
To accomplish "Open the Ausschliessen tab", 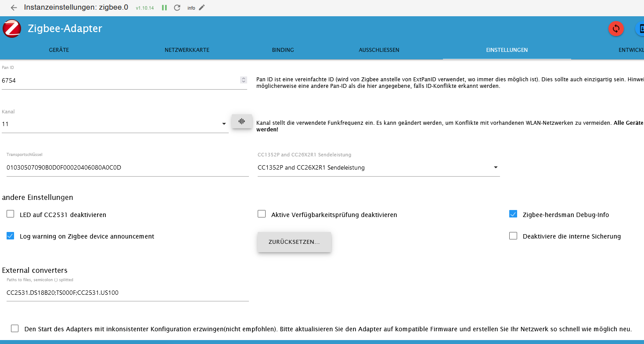I will click(x=379, y=50).
